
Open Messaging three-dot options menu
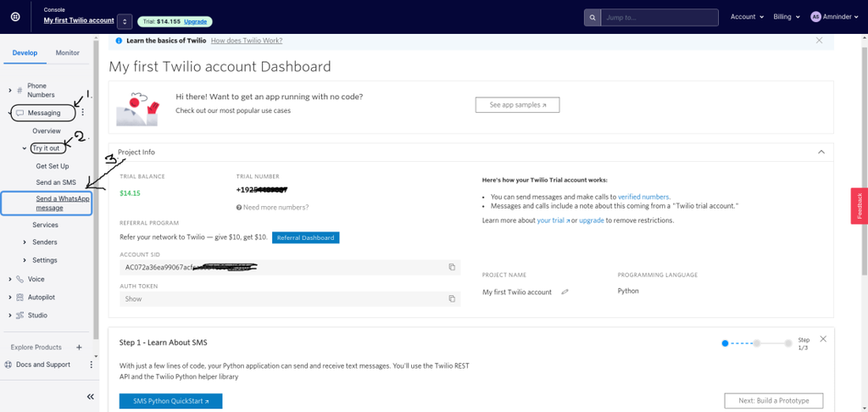point(82,113)
